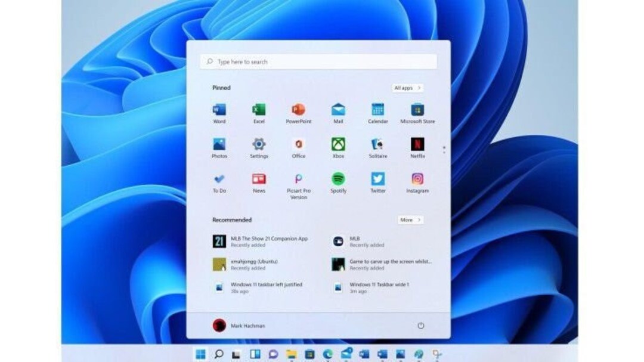Click the 'Type here to search' box

click(318, 61)
